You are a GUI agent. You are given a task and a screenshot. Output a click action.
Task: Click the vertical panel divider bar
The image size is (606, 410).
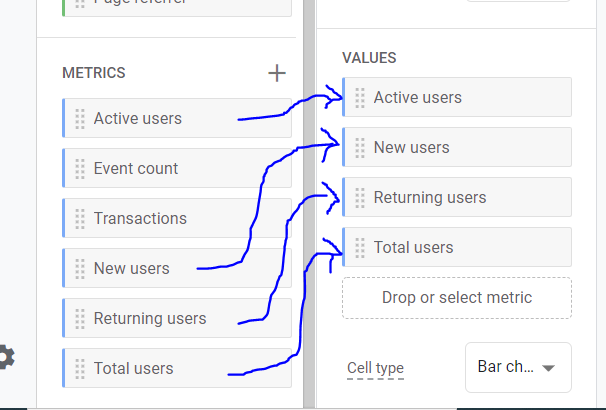pyautogui.click(x=309, y=205)
